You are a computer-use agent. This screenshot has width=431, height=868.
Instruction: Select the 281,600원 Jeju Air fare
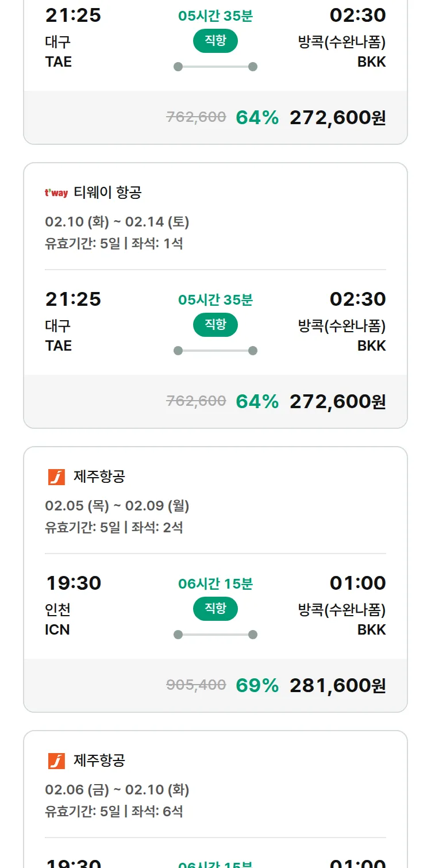(337, 686)
